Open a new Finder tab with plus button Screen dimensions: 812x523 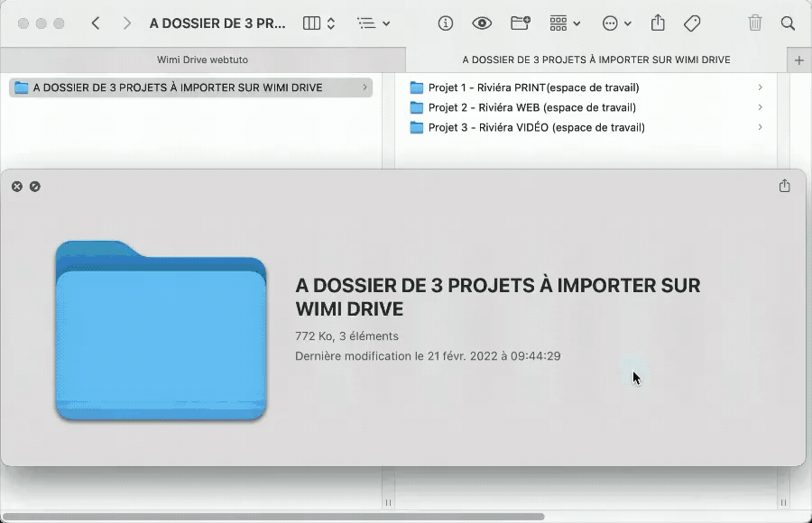pos(798,60)
